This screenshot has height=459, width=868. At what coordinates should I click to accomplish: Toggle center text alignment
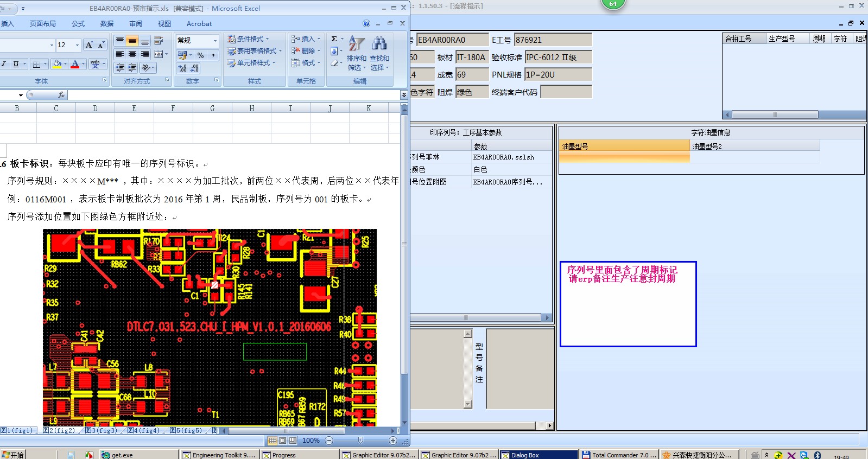pyautogui.click(x=132, y=54)
